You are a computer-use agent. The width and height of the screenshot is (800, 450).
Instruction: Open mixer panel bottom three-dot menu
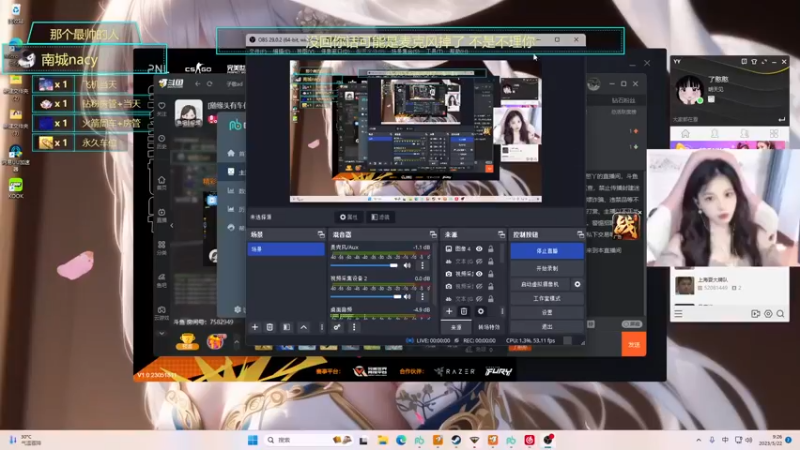click(354, 327)
